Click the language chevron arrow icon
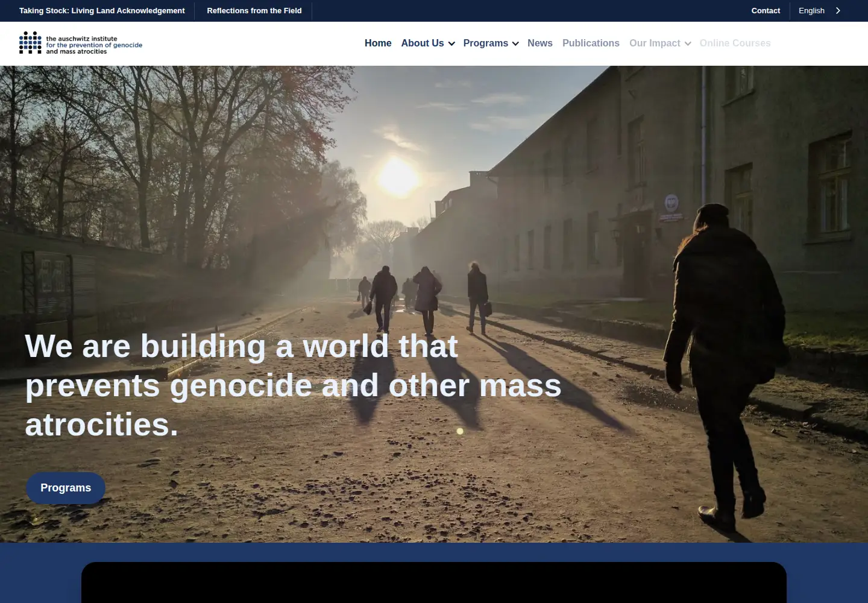 click(838, 11)
